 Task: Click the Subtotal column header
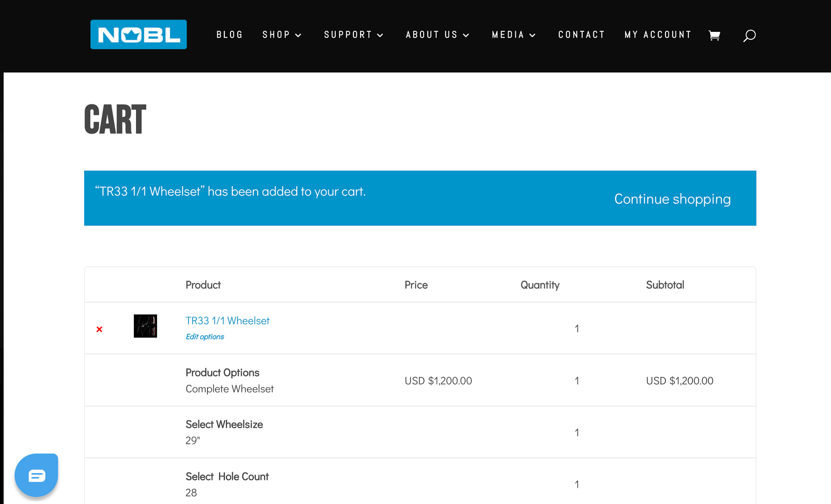pyautogui.click(x=665, y=285)
